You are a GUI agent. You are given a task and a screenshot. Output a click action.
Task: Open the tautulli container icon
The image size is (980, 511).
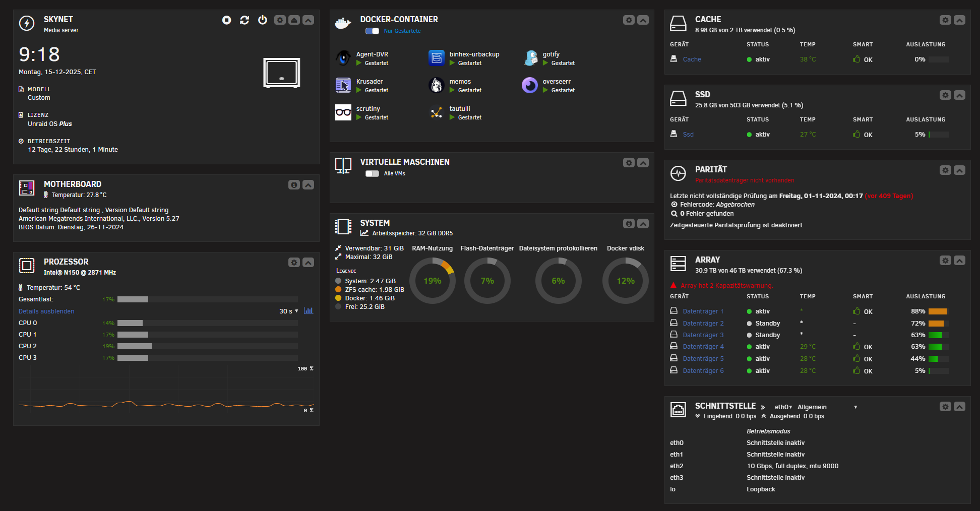click(x=437, y=112)
